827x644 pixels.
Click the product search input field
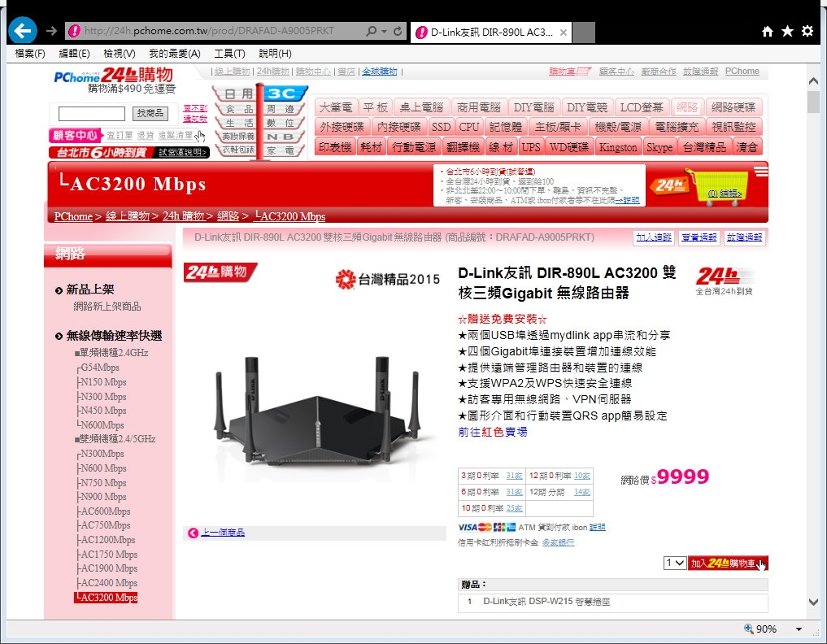pyautogui.click(x=92, y=113)
